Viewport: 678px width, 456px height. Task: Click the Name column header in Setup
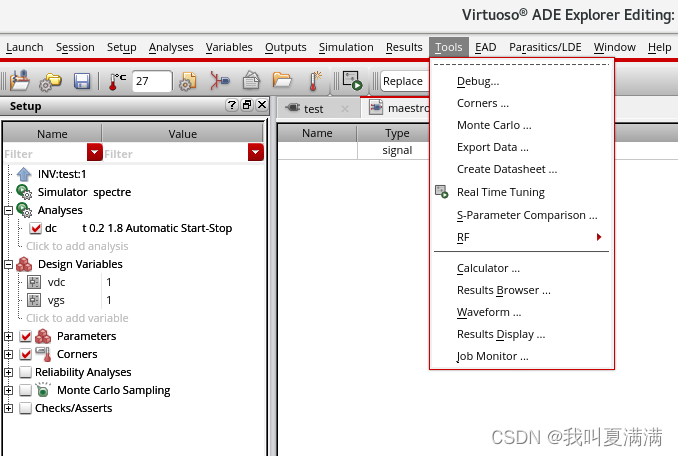pos(52,134)
